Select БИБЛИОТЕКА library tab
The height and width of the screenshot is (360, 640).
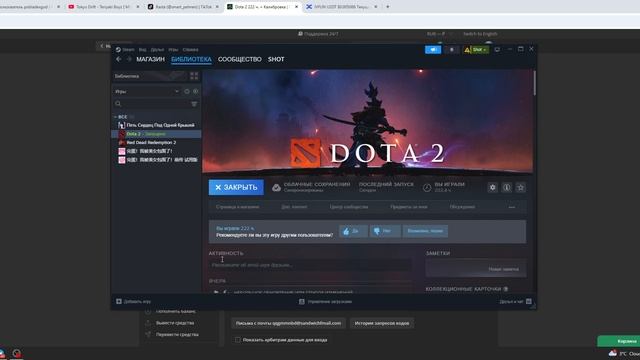click(x=191, y=59)
